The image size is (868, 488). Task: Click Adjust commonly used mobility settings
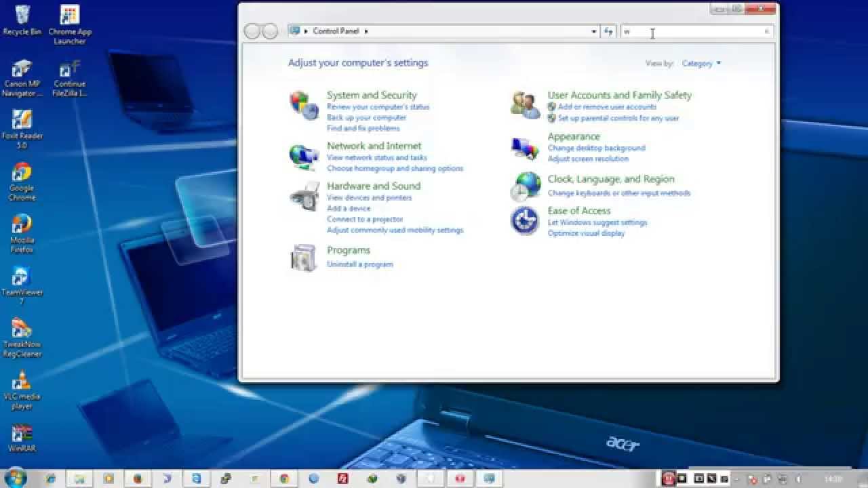[x=395, y=230]
